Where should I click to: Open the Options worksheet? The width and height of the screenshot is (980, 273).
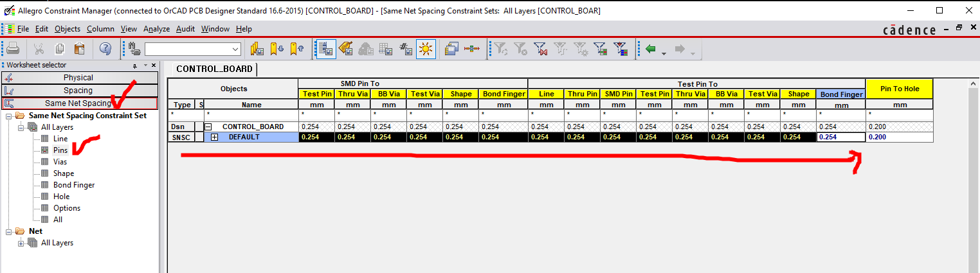point(67,208)
